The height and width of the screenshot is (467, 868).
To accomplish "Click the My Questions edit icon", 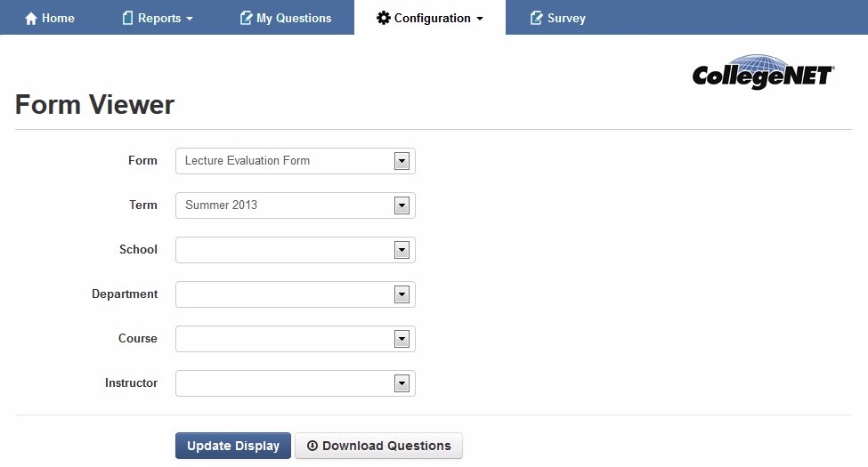I will pos(246,18).
